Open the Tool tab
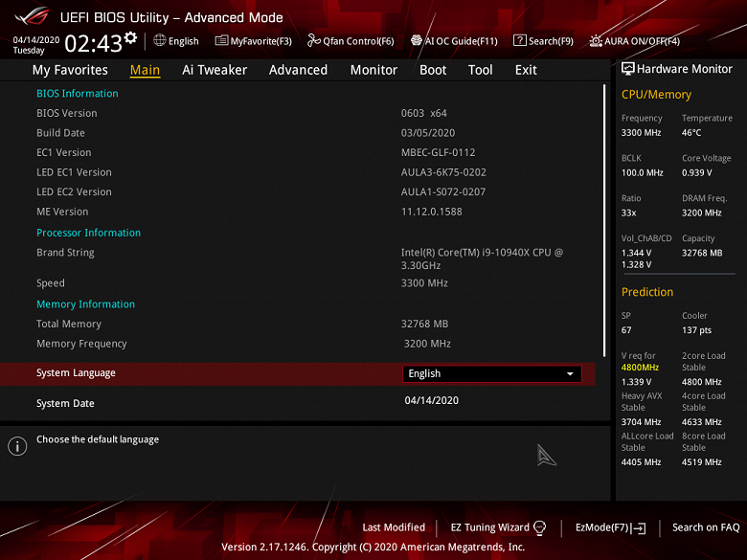Screen dimensions: 747x560 [x=480, y=70]
